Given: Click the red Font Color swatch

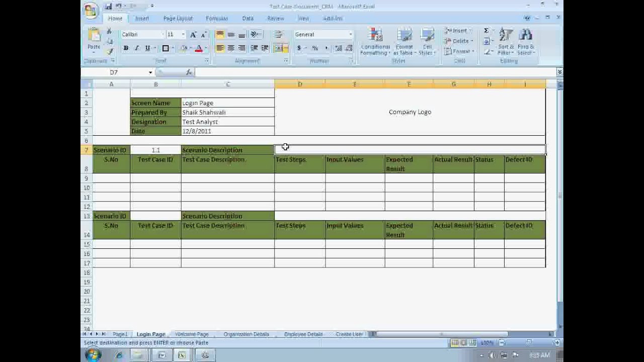Looking at the screenshot, I should [x=199, y=48].
